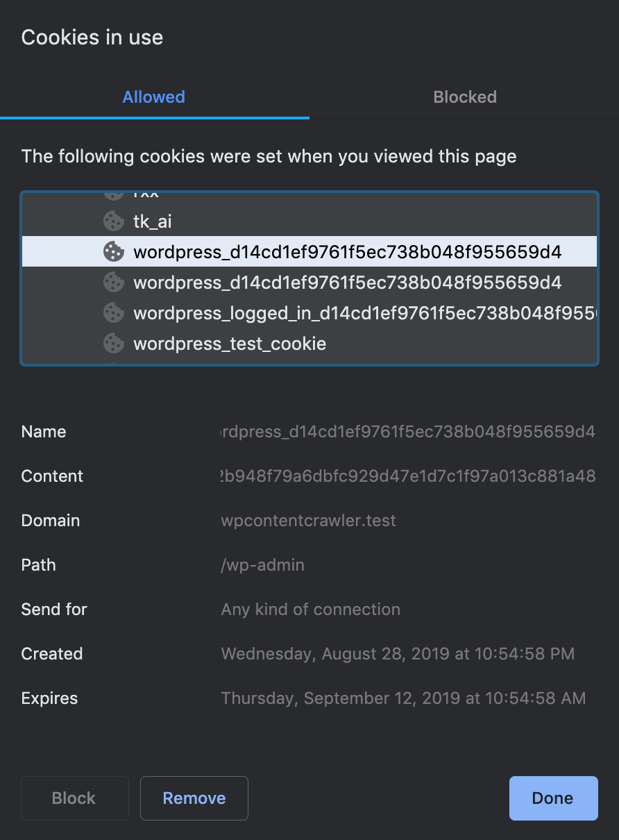The height and width of the screenshot is (840, 619).
Task: Click the second wordpress_d14cd1ef cookie icon
Action: [113, 283]
